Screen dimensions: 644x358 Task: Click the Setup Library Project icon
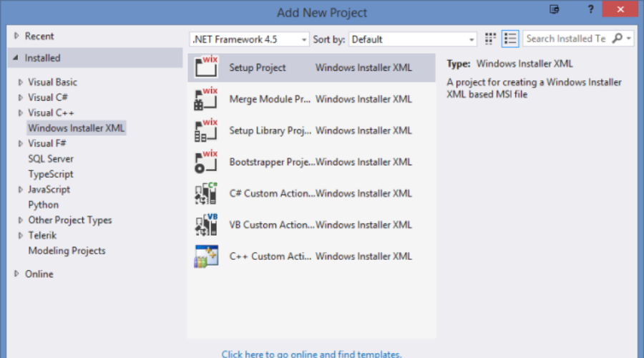206,130
